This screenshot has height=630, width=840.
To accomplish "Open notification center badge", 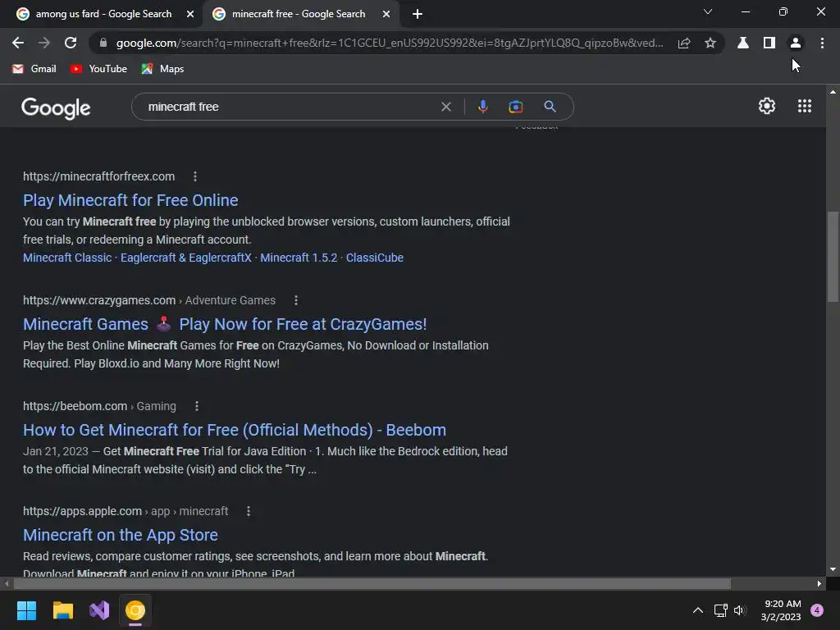I will pos(817,610).
